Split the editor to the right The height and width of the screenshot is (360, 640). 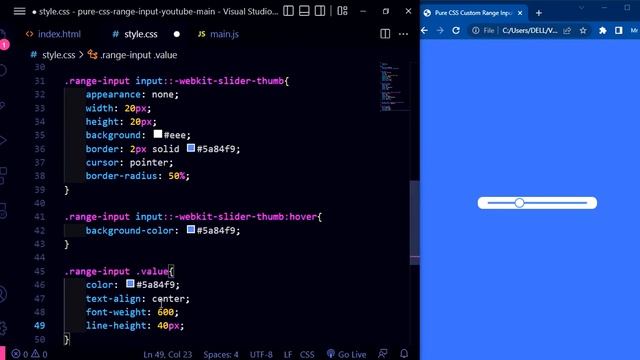[x=385, y=34]
